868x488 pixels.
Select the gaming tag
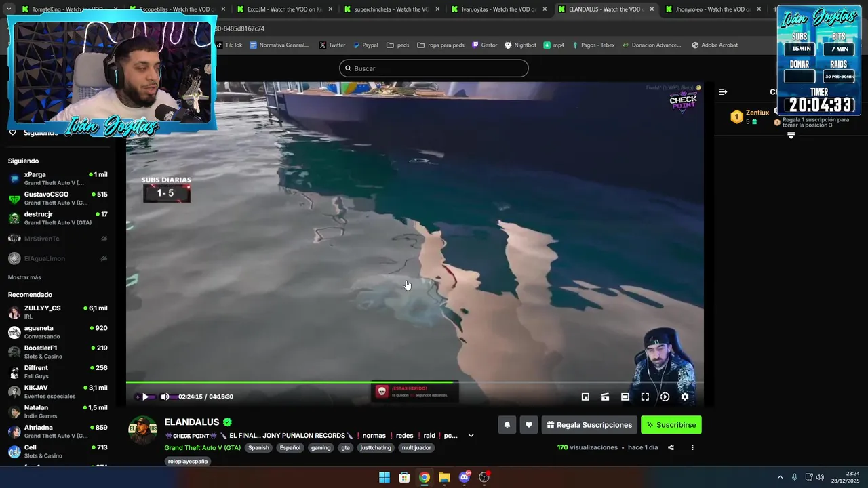(321, 448)
